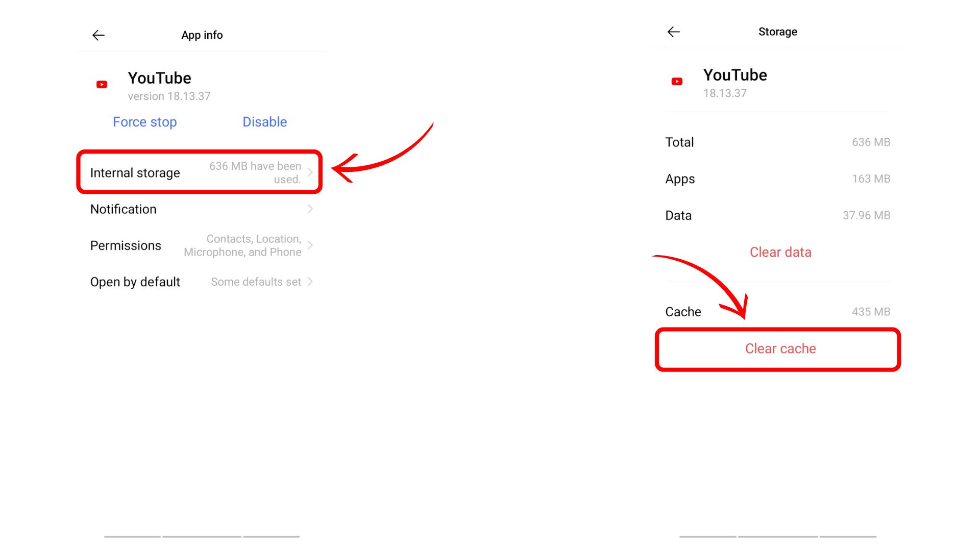Select 'Some defaults set' value
The width and height of the screenshot is (980, 551).
tap(256, 282)
